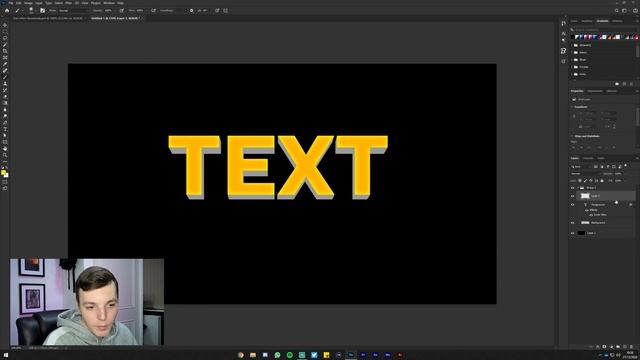640x360 pixels.
Task: Toggle visibility of Group 1
Action: click(x=573, y=188)
